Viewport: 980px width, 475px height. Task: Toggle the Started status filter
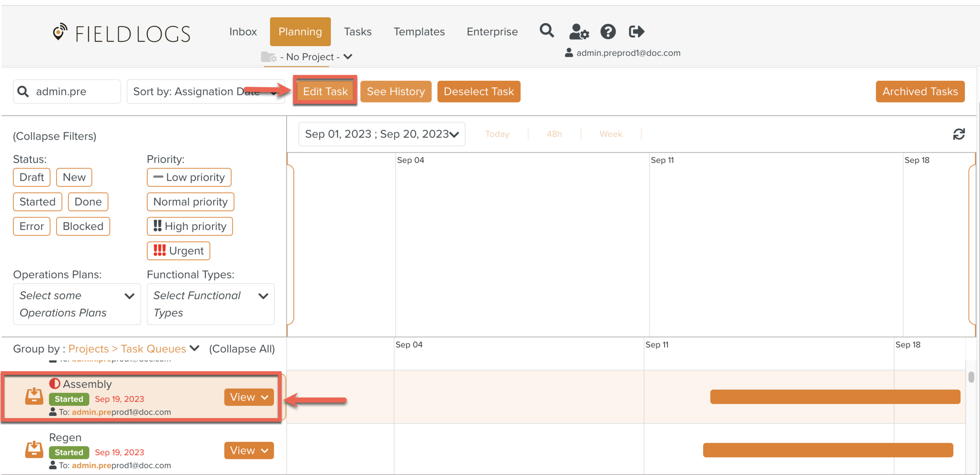tap(37, 202)
